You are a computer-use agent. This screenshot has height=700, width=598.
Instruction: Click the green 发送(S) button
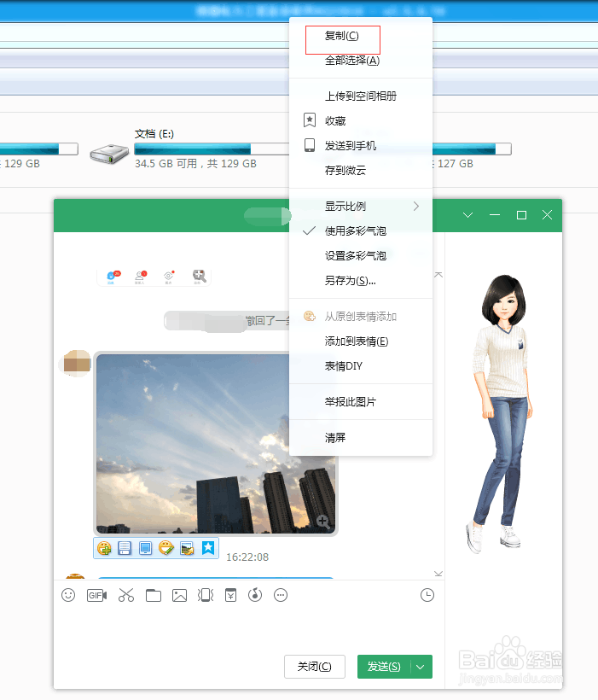(x=384, y=667)
